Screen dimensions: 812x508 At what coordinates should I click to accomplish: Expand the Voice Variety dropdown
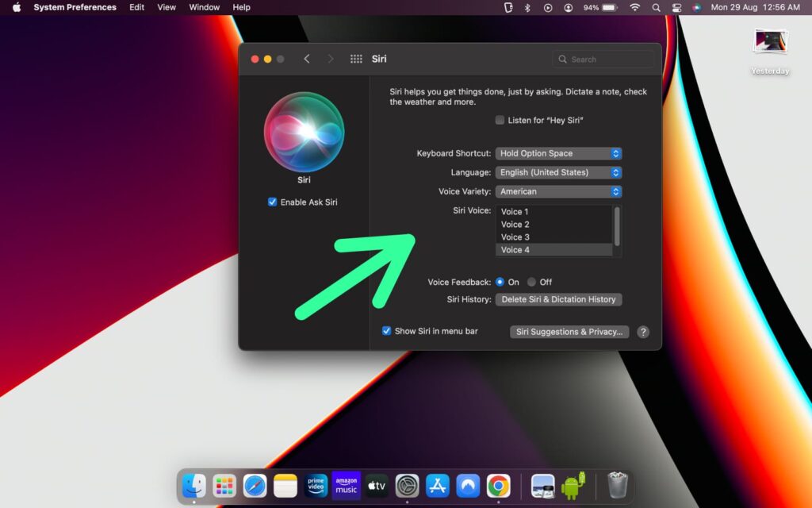pyautogui.click(x=558, y=192)
